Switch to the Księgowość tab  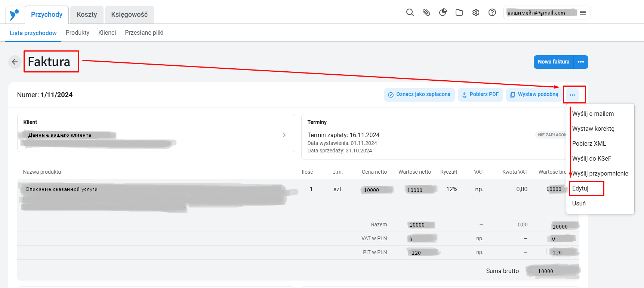(x=129, y=15)
